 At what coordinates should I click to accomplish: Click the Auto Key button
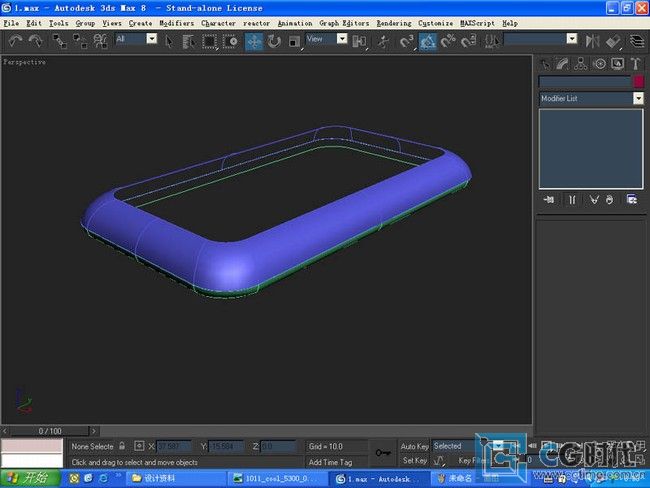coord(414,446)
